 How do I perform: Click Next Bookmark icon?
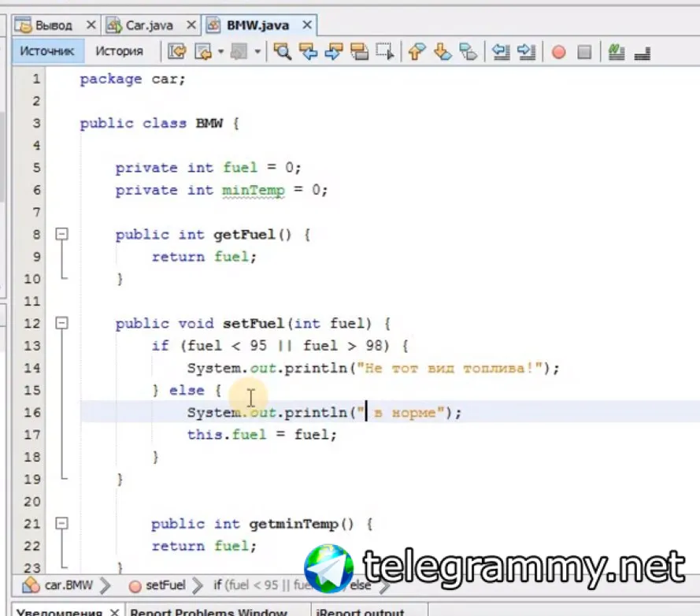coord(443,51)
